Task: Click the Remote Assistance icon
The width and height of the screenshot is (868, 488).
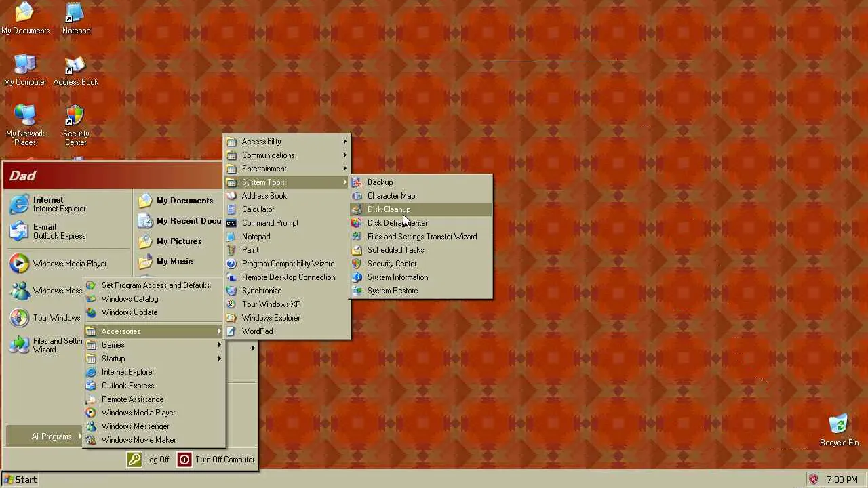Action: (x=91, y=399)
